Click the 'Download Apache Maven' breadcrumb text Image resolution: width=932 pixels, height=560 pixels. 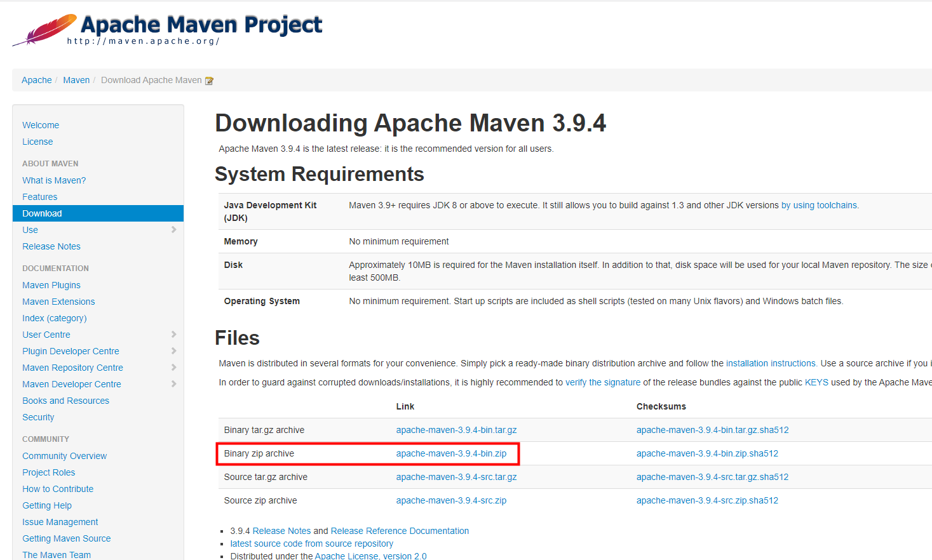pyautogui.click(x=151, y=80)
